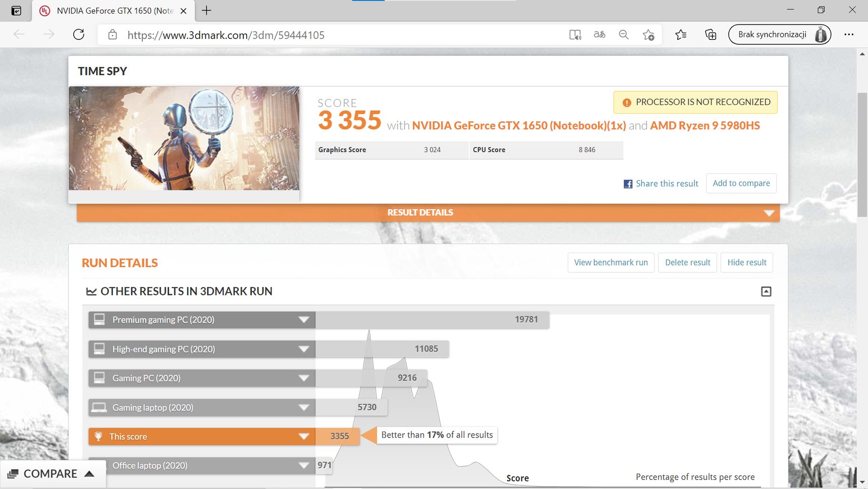Click the zoom magnifier icon in address bar
868x489 pixels.
pyautogui.click(x=624, y=34)
